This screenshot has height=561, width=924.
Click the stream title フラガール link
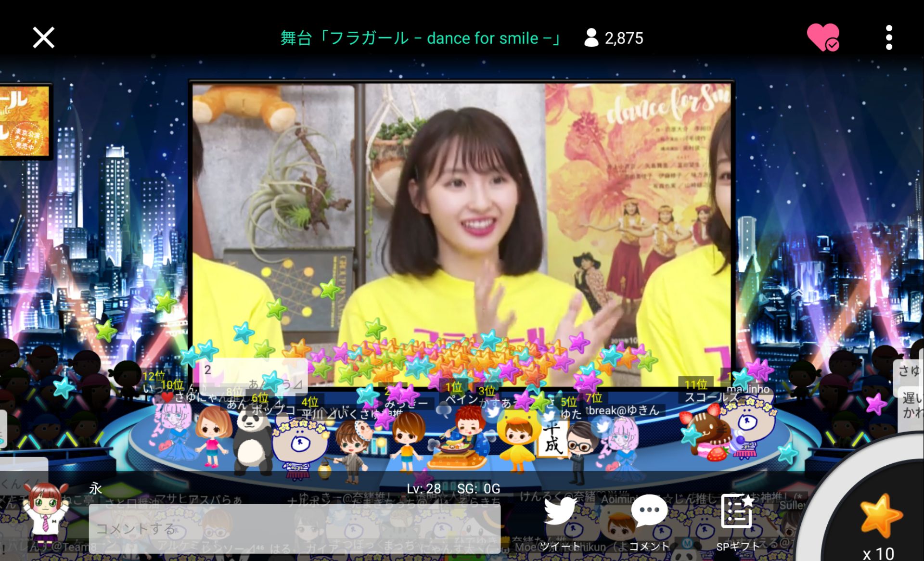[x=421, y=38]
